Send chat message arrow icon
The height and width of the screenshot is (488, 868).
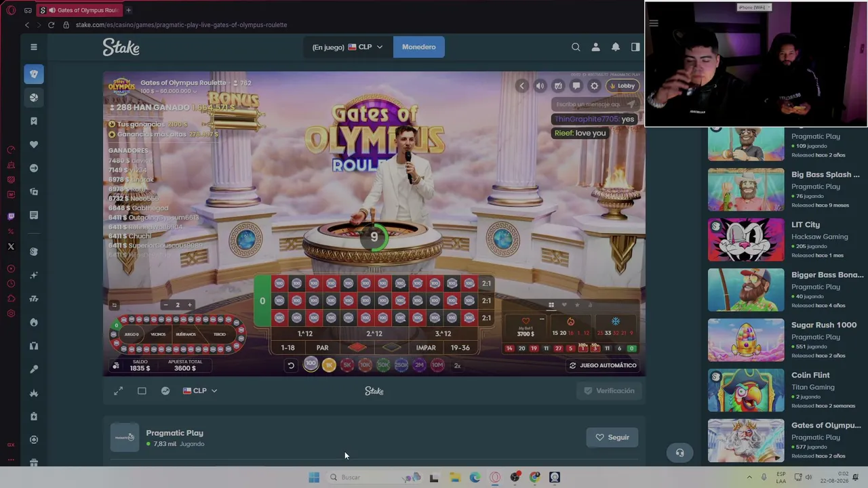(631, 104)
